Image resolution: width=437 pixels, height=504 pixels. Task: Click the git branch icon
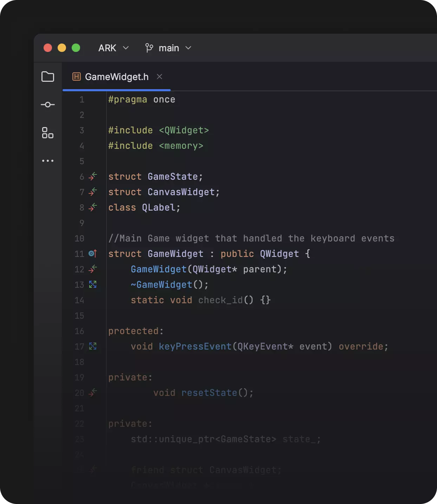tap(149, 48)
